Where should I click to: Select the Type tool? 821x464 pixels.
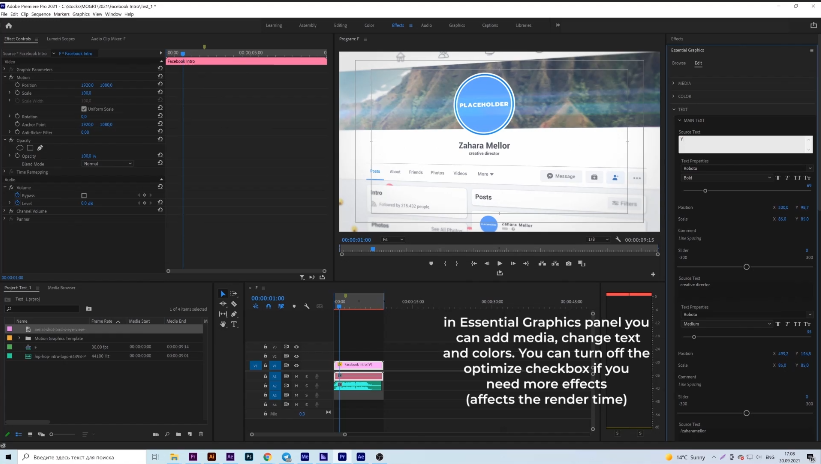point(234,324)
